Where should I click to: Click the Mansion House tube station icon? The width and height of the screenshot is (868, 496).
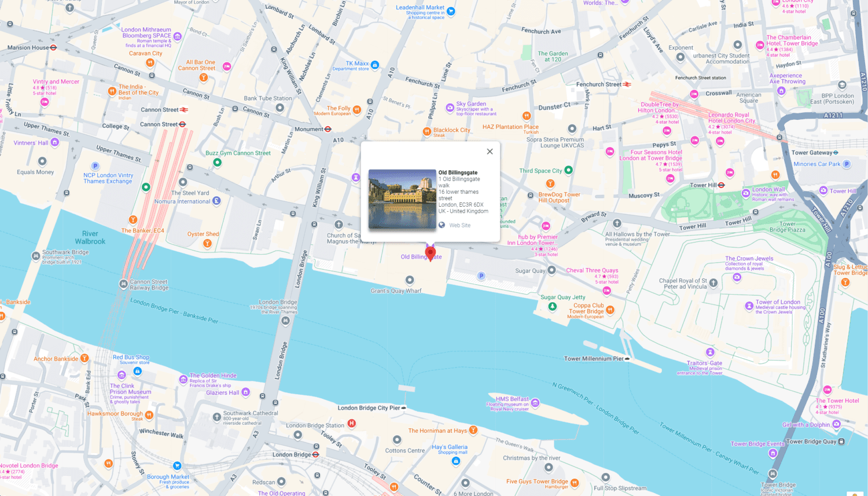coord(53,47)
